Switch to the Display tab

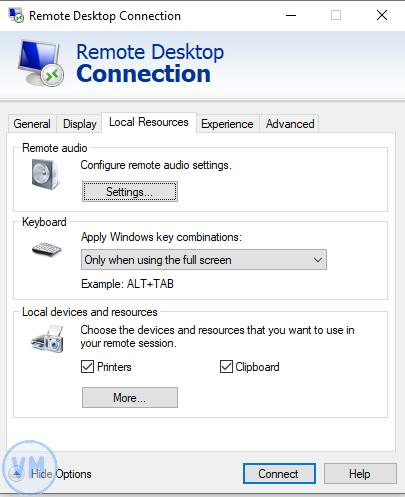[x=80, y=124]
